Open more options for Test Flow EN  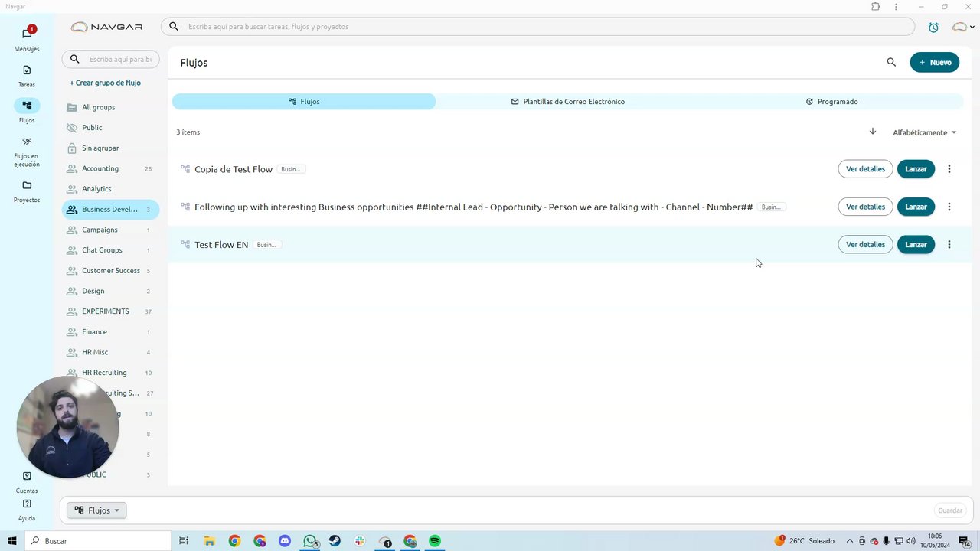949,245
